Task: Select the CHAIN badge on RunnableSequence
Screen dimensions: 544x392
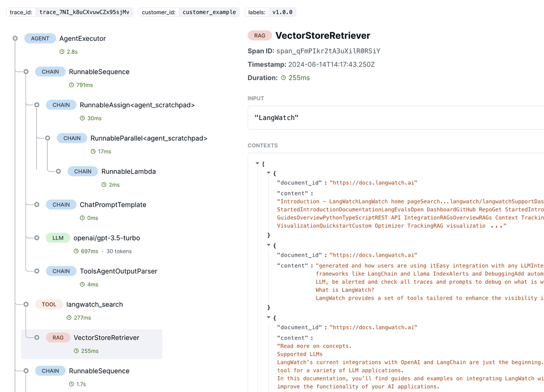Action: [x=50, y=71]
